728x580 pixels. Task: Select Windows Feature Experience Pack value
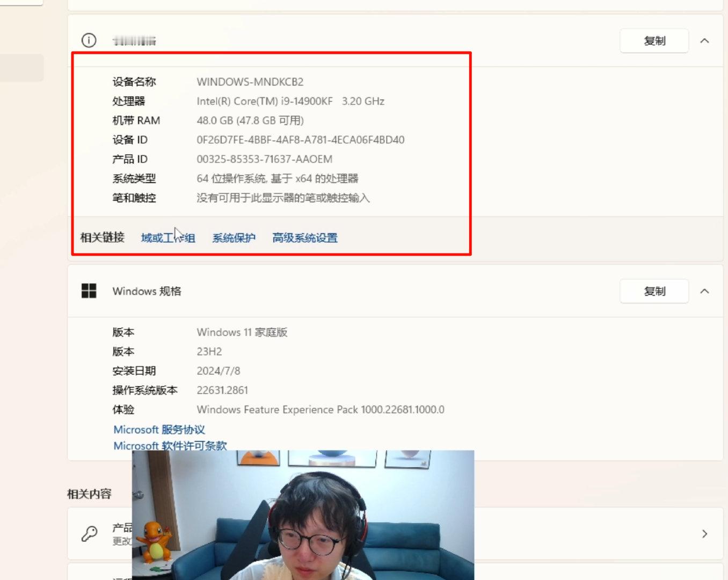click(x=321, y=409)
